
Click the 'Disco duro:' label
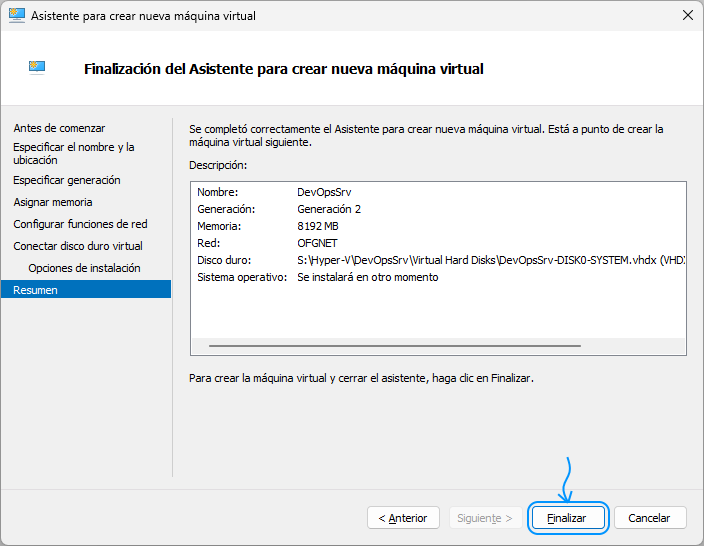point(224,260)
